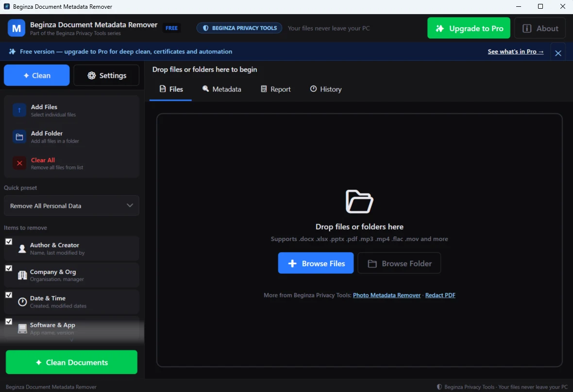Select the Clean tab button
The image size is (573, 392).
[x=36, y=75]
